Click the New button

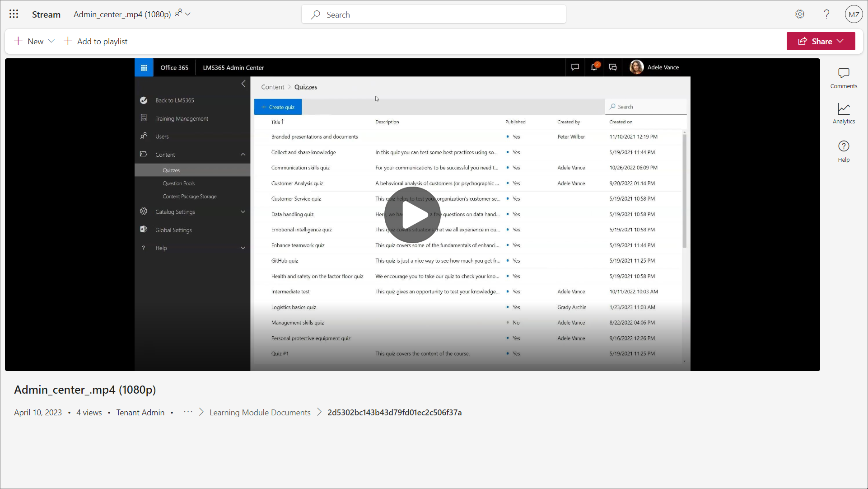click(29, 41)
